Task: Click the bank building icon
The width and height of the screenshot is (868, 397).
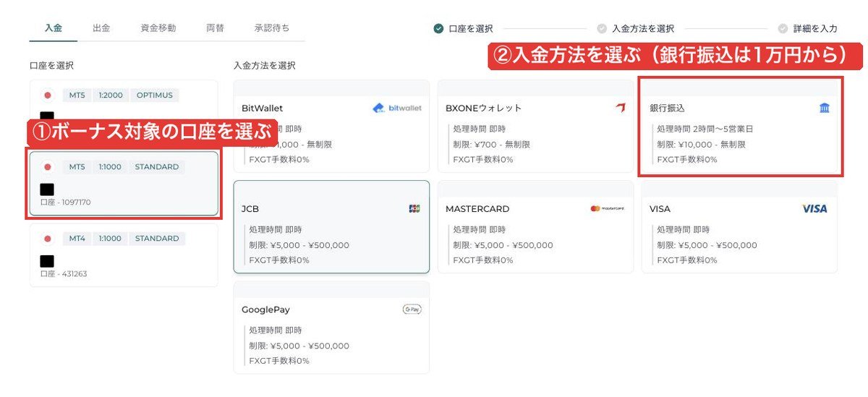Action: pos(825,108)
